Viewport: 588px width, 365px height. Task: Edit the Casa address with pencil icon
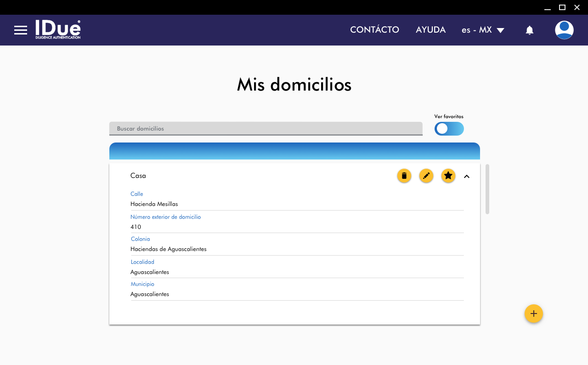pos(426,176)
